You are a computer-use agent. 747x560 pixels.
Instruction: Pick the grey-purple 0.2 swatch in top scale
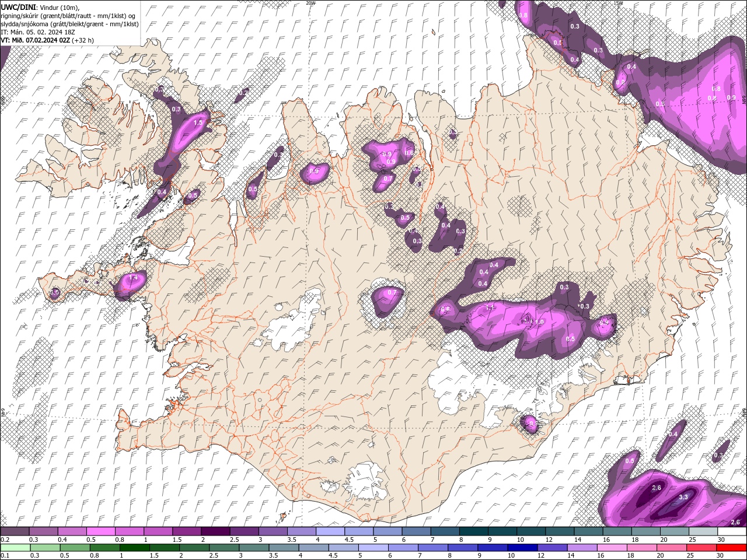click(x=15, y=531)
